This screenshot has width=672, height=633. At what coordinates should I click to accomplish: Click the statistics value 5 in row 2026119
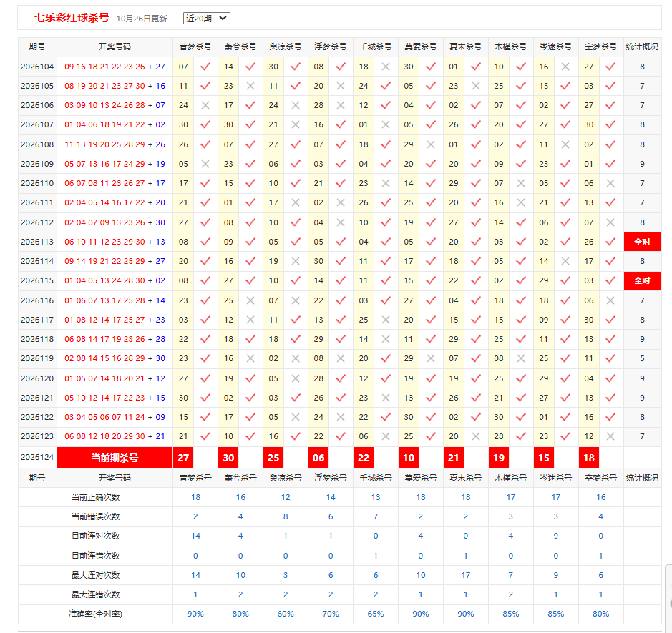pyautogui.click(x=642, y=358)
